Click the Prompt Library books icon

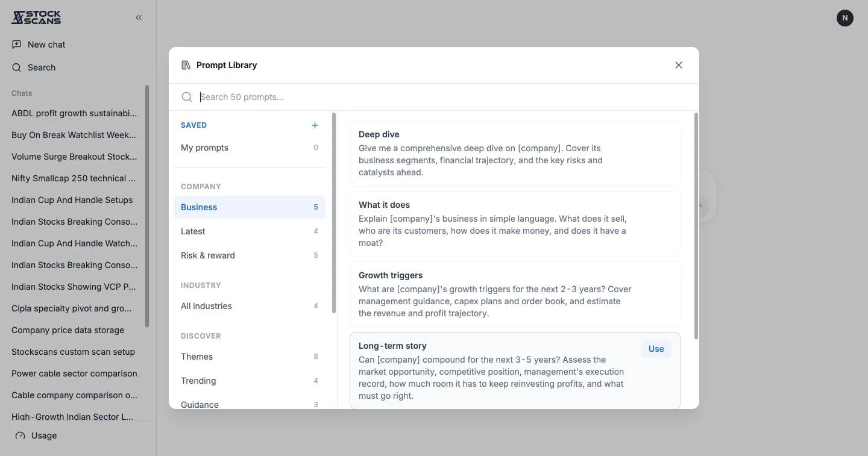pyautogui.click(x=186, y=65)
